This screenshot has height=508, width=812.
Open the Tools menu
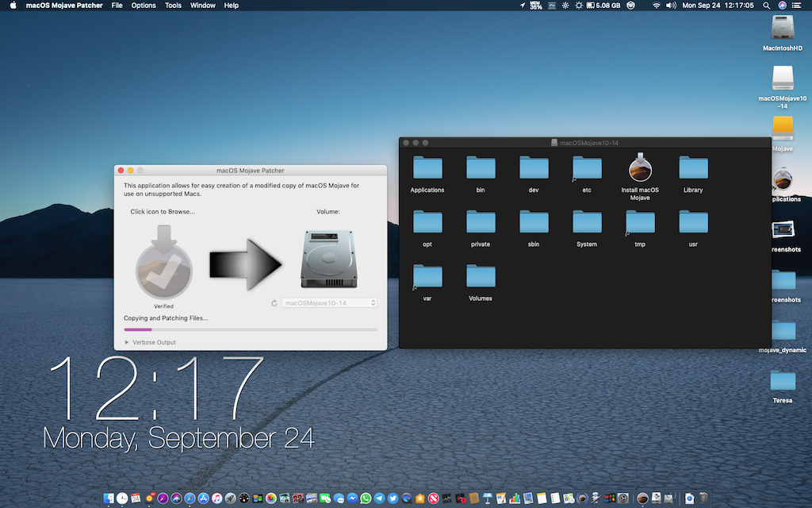tap(173, 6)
